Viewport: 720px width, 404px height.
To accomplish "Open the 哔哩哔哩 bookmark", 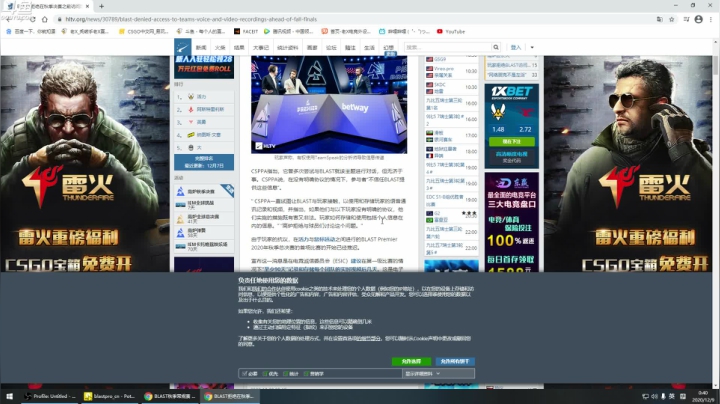I will (404, 31).
